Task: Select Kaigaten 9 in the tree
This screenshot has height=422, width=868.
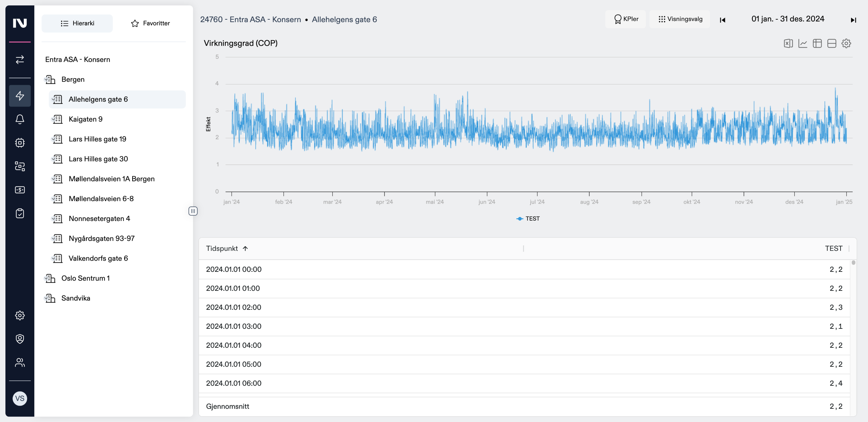Action: [85, 119]
